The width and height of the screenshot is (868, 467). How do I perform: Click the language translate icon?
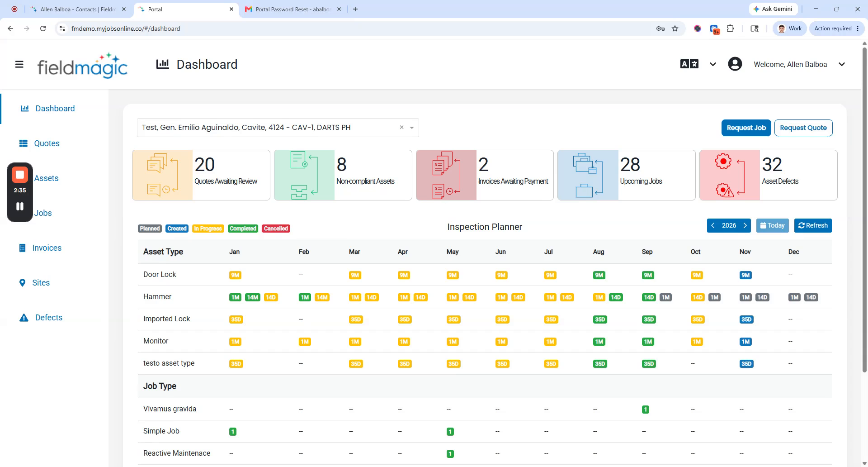tap(689, 64)
